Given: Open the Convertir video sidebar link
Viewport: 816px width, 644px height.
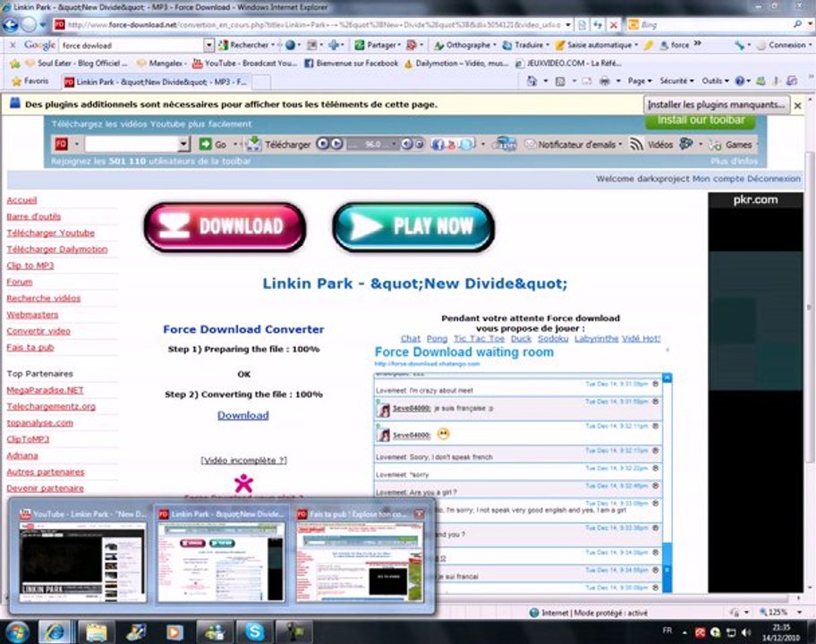Looking at the screenshot, I should pyautogui.click(x=38, y=331).
